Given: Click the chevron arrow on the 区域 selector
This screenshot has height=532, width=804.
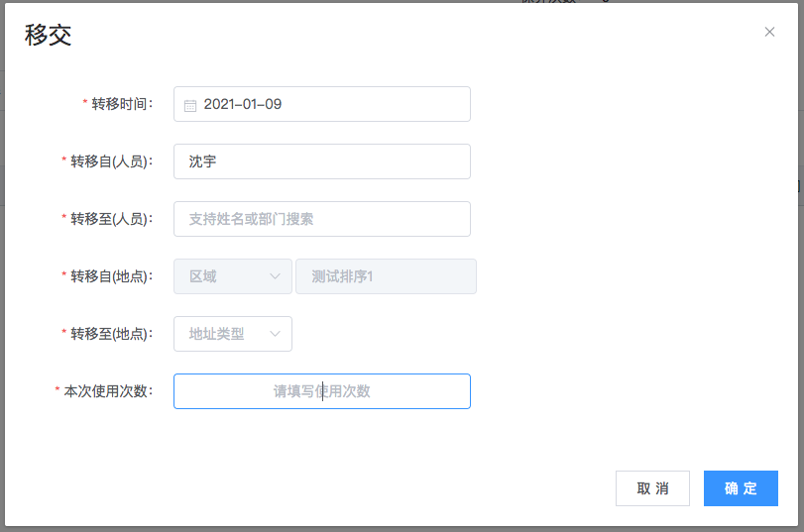Looking at the screenshot, I should [x=276, y=276].
